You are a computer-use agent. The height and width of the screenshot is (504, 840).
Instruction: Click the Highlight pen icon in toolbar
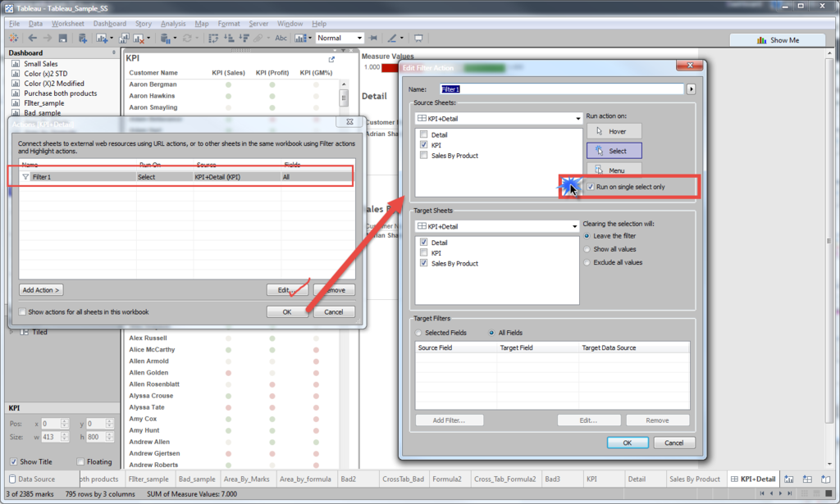click(392, 38)
